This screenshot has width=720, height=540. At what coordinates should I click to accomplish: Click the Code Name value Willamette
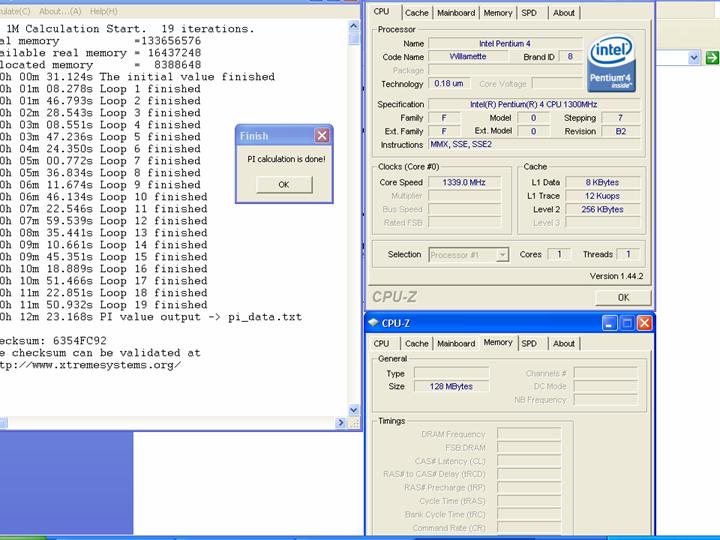(x=468, y=56)
